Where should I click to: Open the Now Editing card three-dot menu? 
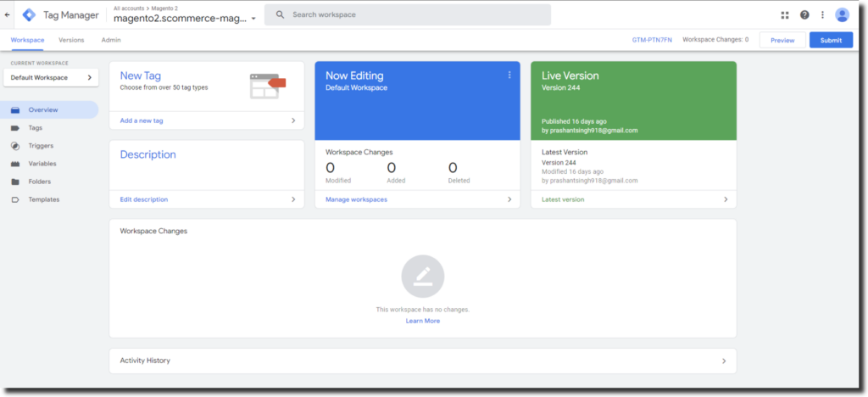pos(509,75)
